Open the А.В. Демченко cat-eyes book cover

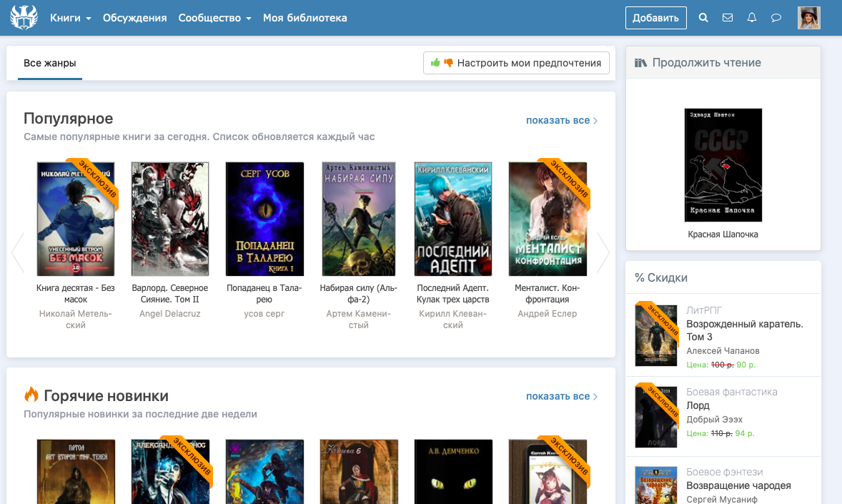[453, 472]
